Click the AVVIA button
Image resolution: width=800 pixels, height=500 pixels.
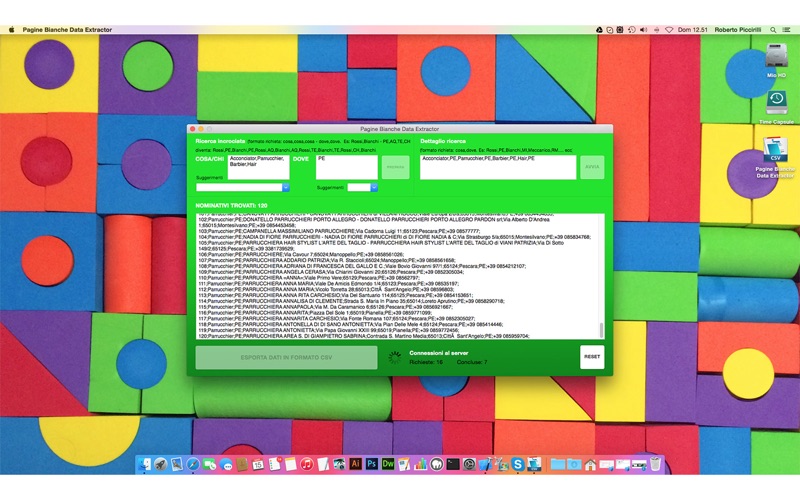point(592,167)
